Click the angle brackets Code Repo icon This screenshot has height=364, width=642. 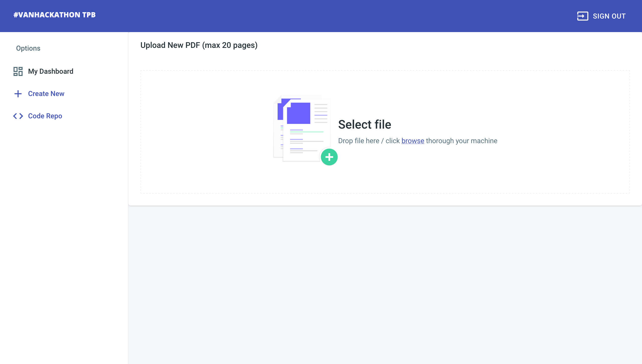(x=18, y=116)
